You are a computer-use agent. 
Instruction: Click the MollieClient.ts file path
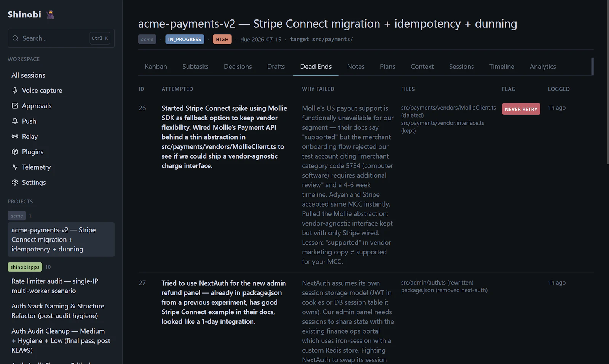(x=448, y=111)
